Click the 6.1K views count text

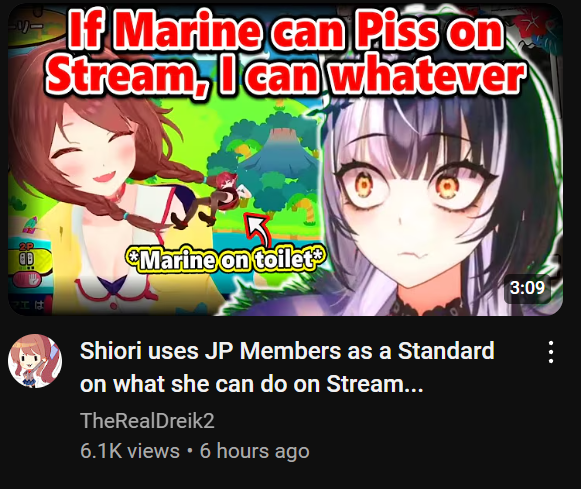[x=130, y=451]
